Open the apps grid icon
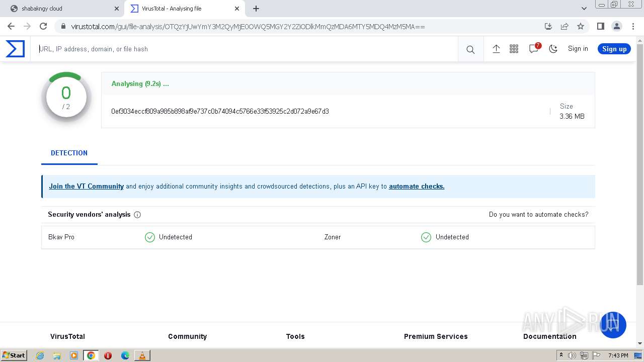Image resolution: width=644 pixels, height=362 pixels. tap(514, 49)
